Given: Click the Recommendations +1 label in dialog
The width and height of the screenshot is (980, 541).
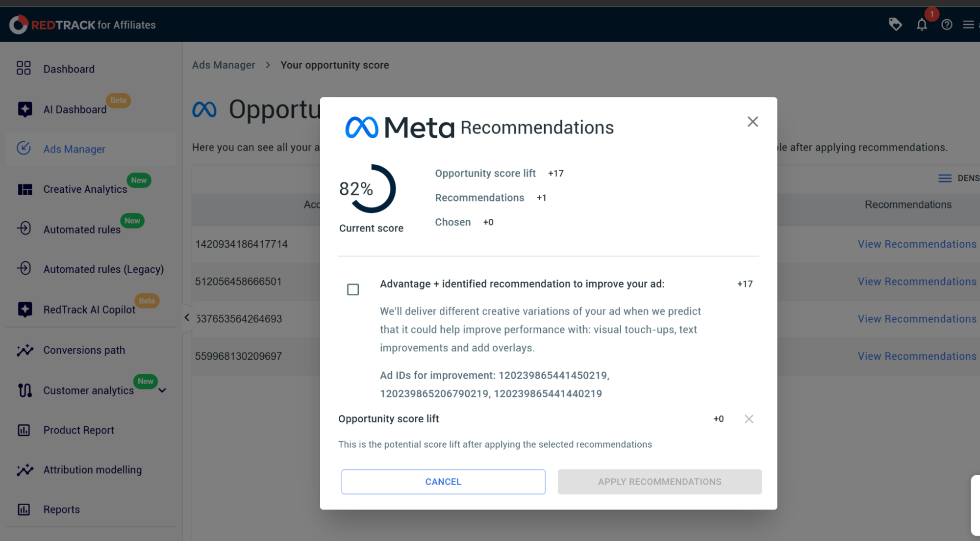Looking at the screenshot, I should (490, 198).
